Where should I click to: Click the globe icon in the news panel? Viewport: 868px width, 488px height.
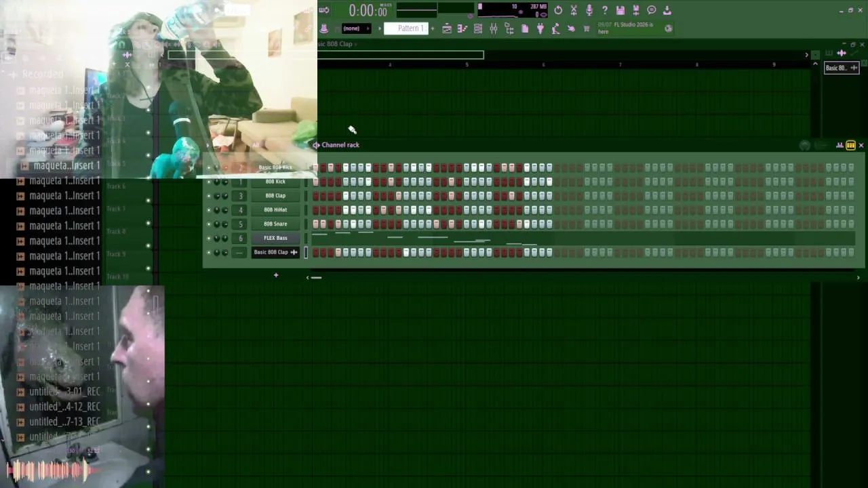point(669,28)
